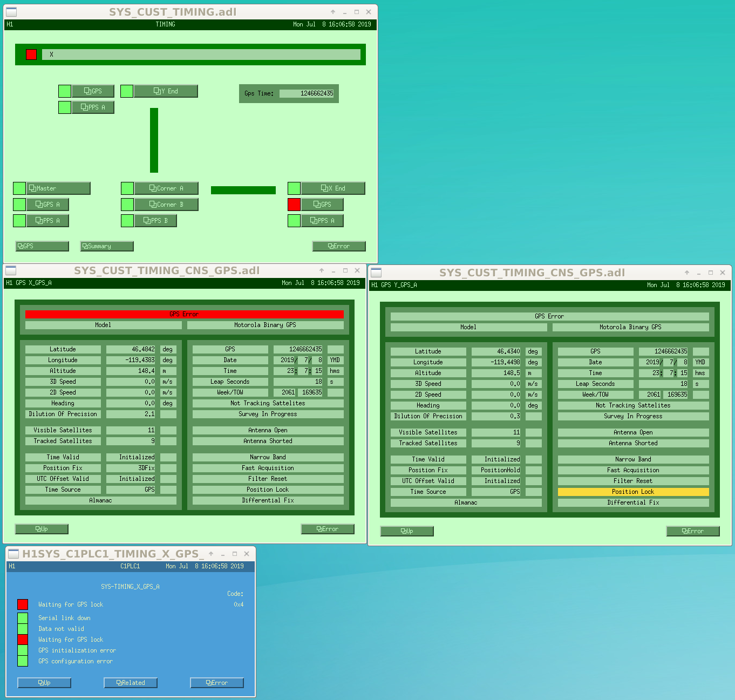
Task: Click green indicator for Serial link down
Action: click(23, 618)
